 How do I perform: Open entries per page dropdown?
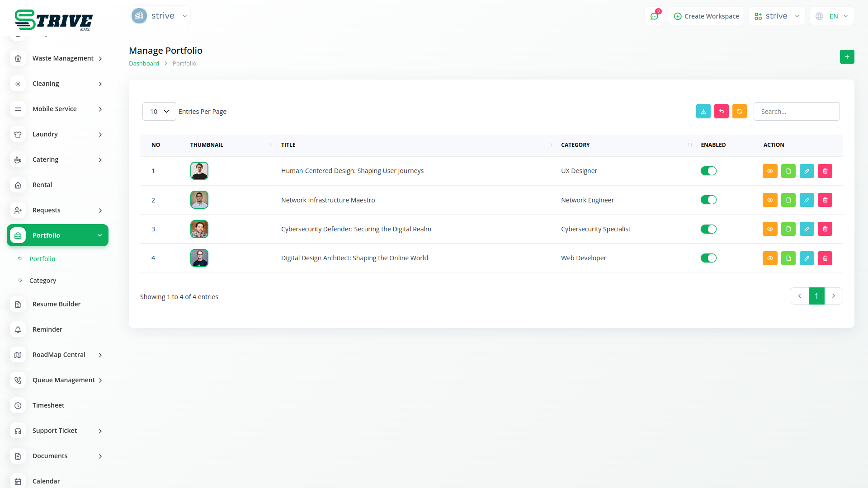tap(159, 112)
